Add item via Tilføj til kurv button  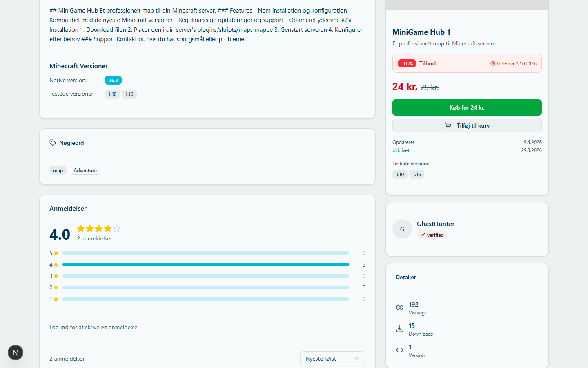(467, 126)
